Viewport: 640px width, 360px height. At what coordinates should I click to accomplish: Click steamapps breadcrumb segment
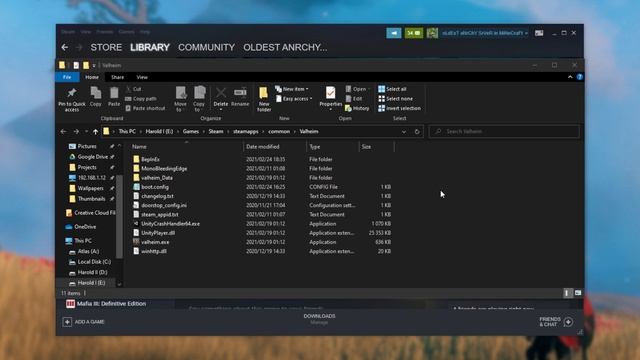point(246,131)
